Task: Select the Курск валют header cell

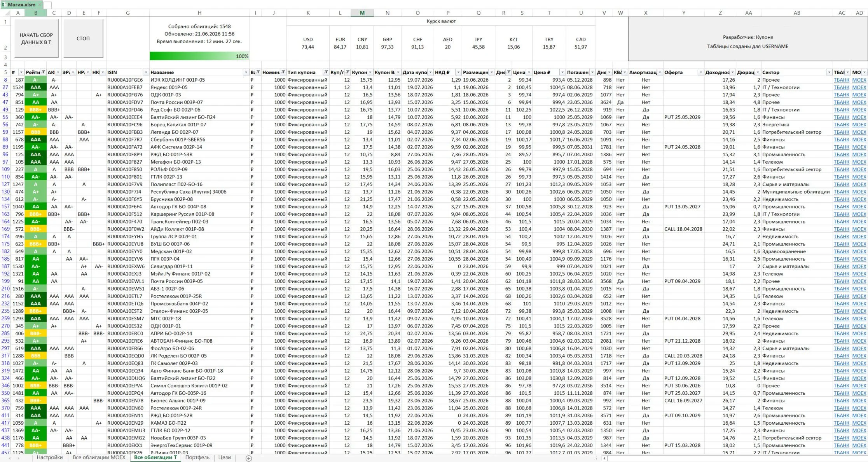Action: tap(441, 21)
